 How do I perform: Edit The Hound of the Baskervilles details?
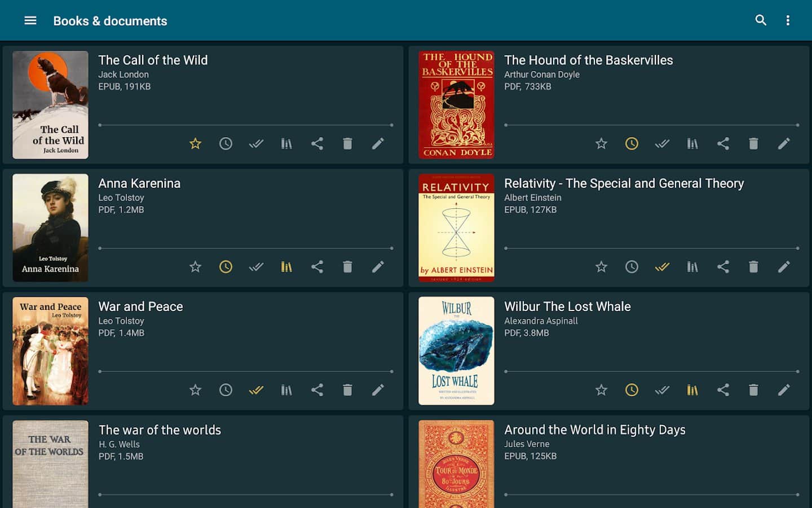[784, 143]
